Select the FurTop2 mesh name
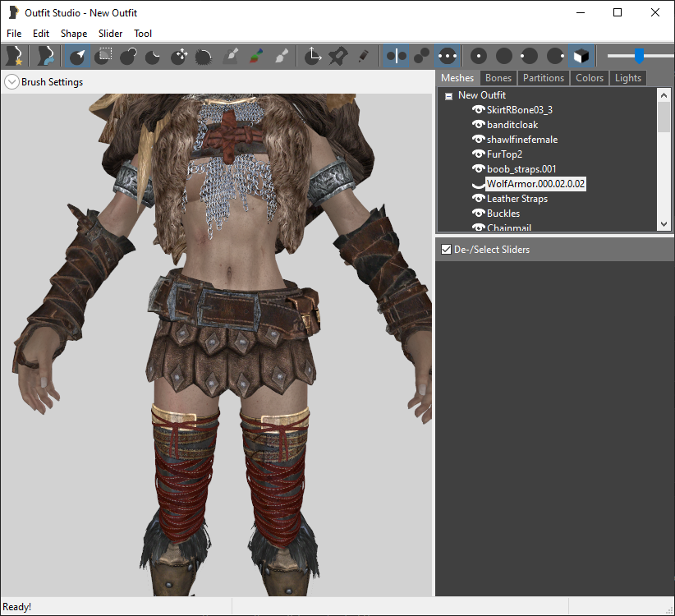The height and width of the screenshot is (616, 675). 504,154
